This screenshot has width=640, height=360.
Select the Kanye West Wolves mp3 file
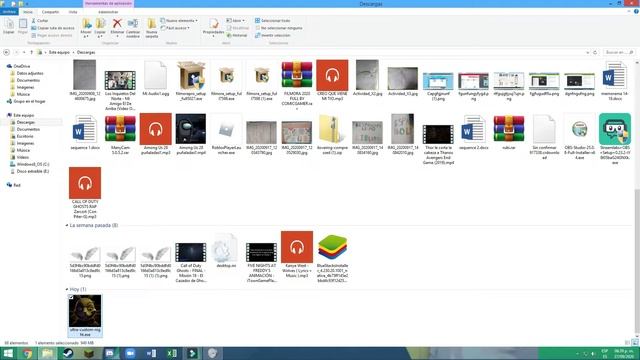pyautogui.click(x=297, y=255)
